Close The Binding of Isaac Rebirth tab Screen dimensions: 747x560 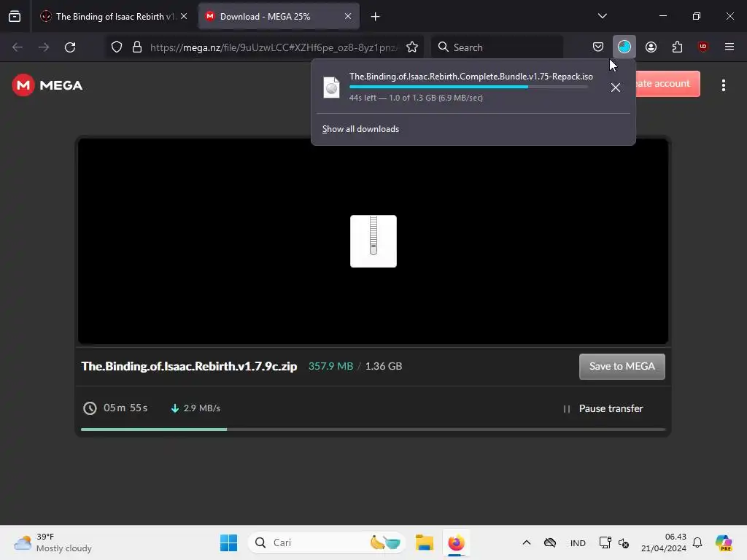pos(184,16)
